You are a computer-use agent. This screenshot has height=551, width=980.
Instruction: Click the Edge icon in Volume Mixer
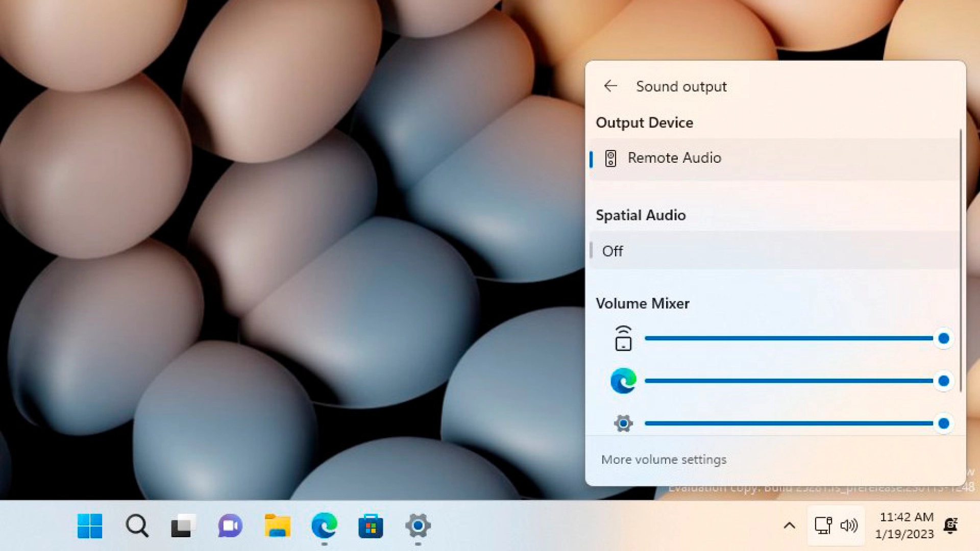coord(623,381)
